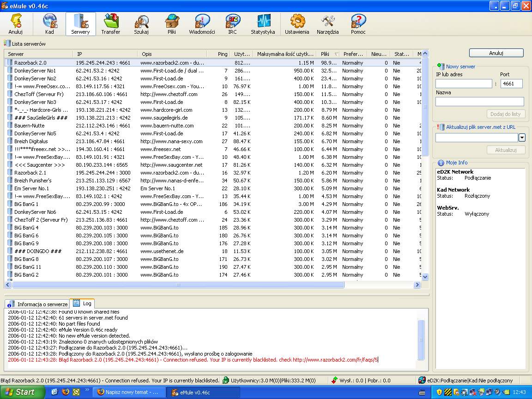Switch to Napisz nowy temat taskbar window
This screenshot has height=399, width=532.
tap(130, 392)
